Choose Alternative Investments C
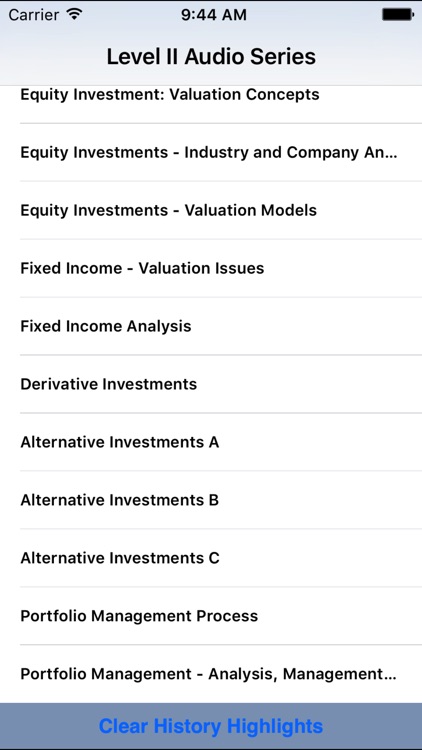The image size is (422, 750). (x=211, y=557)
